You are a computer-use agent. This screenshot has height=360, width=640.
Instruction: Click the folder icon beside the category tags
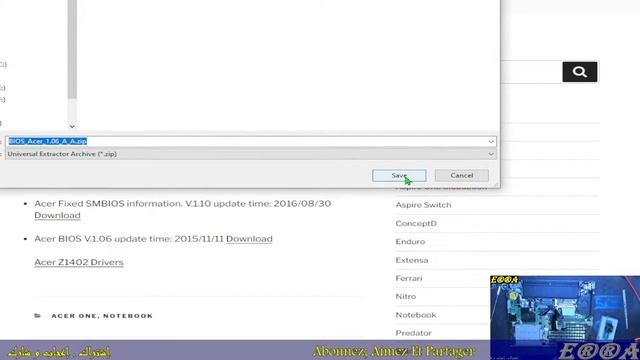[38, 316]
